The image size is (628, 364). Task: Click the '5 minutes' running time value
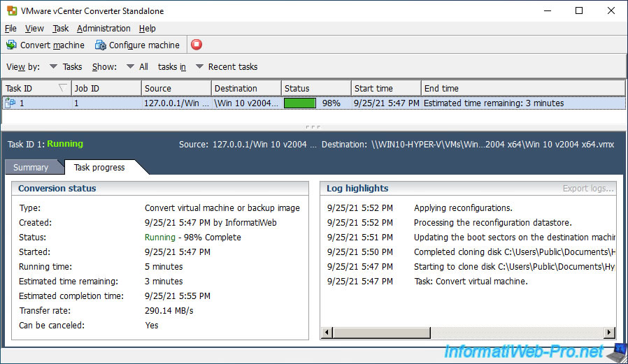click(164, 267)
